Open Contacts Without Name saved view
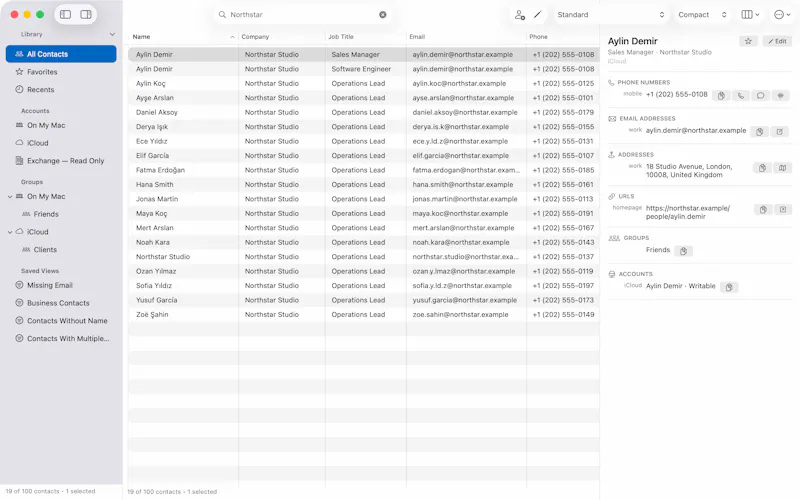 [61, 321]
